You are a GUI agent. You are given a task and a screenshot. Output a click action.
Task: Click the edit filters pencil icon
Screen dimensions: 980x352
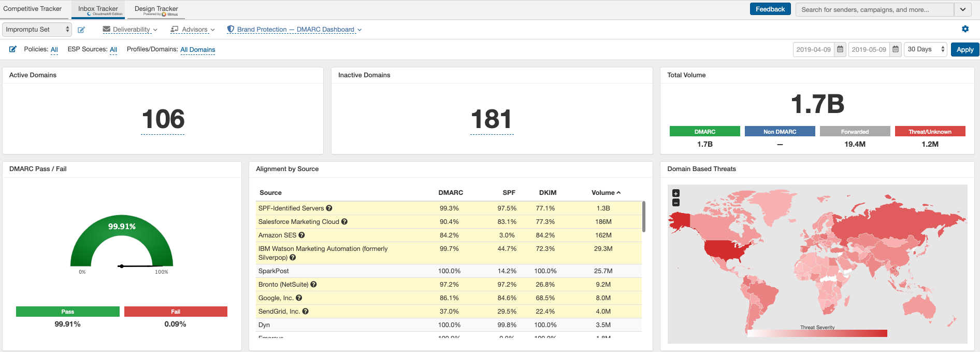[13, 49]
